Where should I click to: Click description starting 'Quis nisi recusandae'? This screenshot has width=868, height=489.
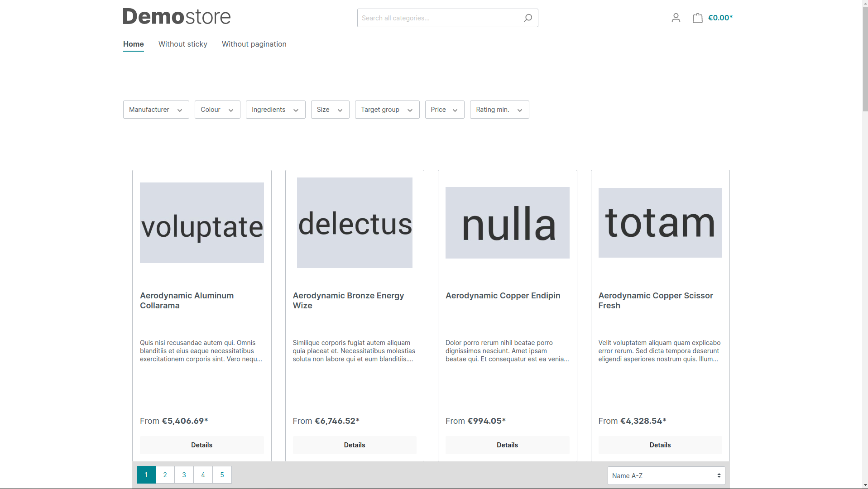pos(201,351)
